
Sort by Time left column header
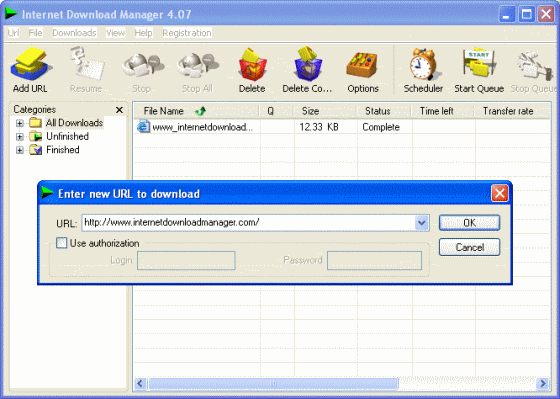coord(443,111)
